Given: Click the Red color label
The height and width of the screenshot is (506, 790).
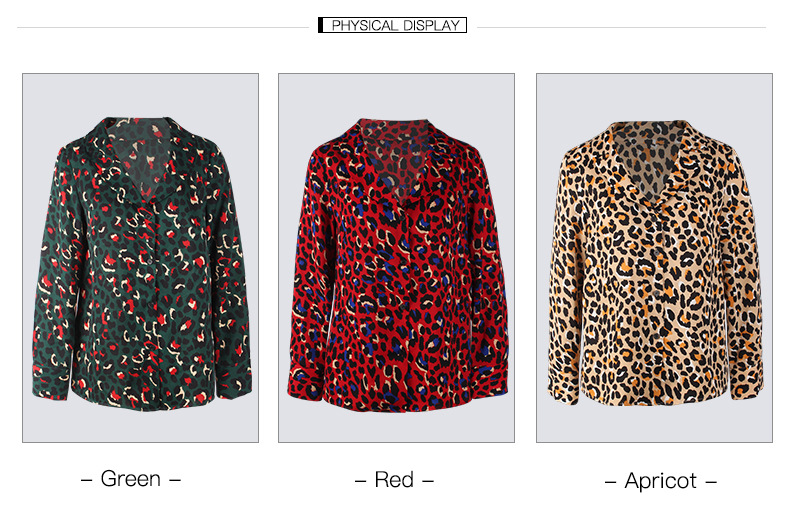Looking at the screenshot, I should [x=394, y=480].
